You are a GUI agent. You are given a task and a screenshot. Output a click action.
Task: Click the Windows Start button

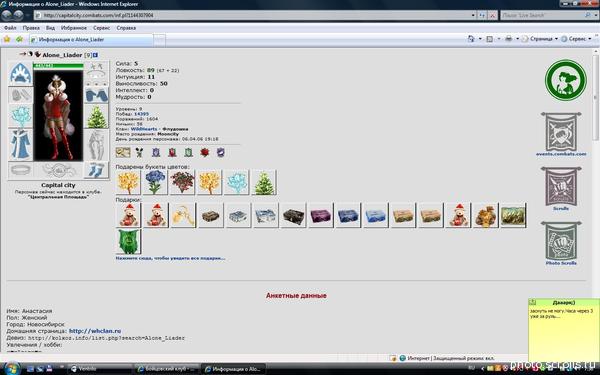(x=11, y=368)
